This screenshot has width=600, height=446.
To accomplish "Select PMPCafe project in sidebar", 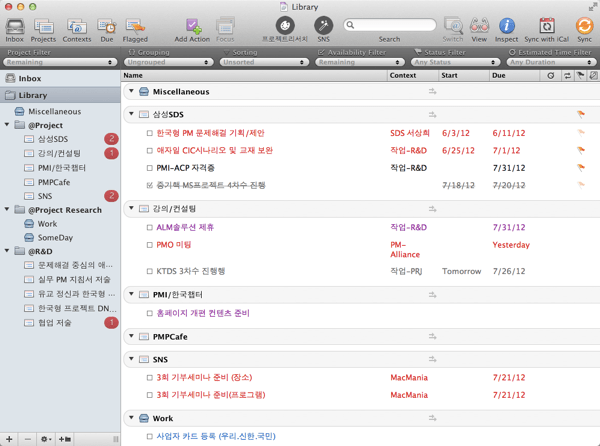I will (x=54, y=182).
